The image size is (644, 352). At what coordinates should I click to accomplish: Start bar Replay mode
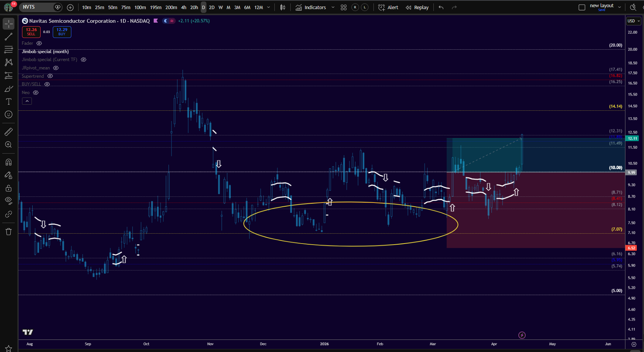click(417, 7)
